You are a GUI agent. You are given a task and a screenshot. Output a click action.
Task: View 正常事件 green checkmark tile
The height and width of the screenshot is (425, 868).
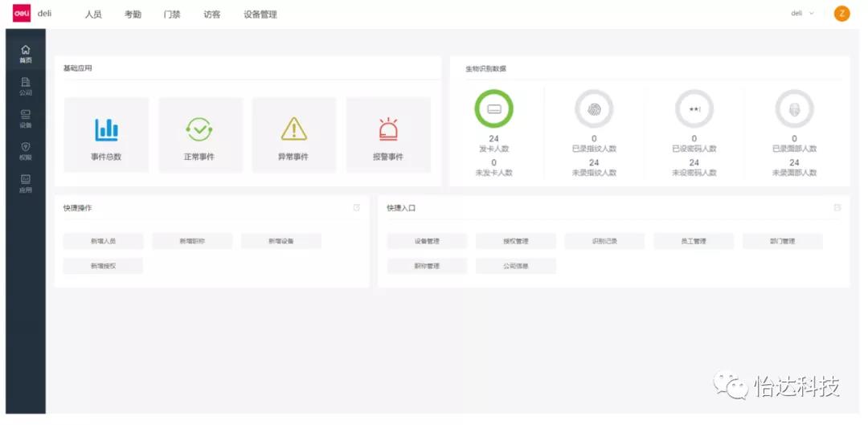click(x=199, y=135)
